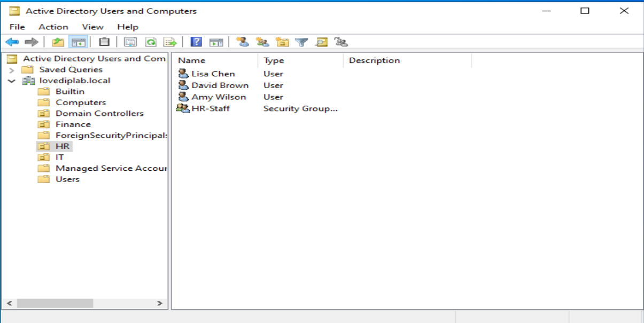The height and width of the screenshot is (323, 644).
Task: Open the View menu
Action: (x=92, y=27)
